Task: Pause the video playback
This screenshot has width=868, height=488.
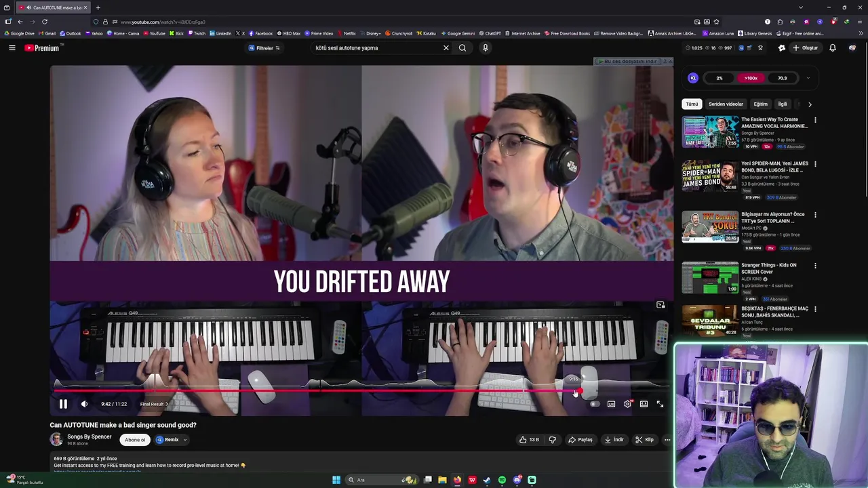Action: tap(63, 404)
